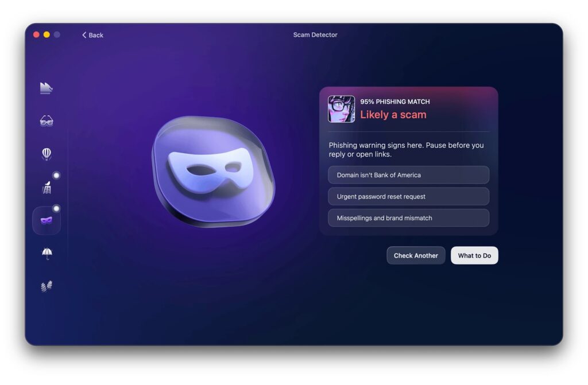The width and height of the screenshot is (588, 385).
Task: Select the mask Scam Detector sidebar icon
Action: click(47, 220)
